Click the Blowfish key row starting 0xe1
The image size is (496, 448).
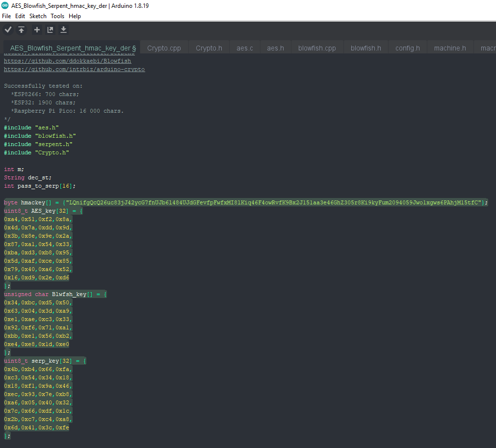click(x=38, y=320)
